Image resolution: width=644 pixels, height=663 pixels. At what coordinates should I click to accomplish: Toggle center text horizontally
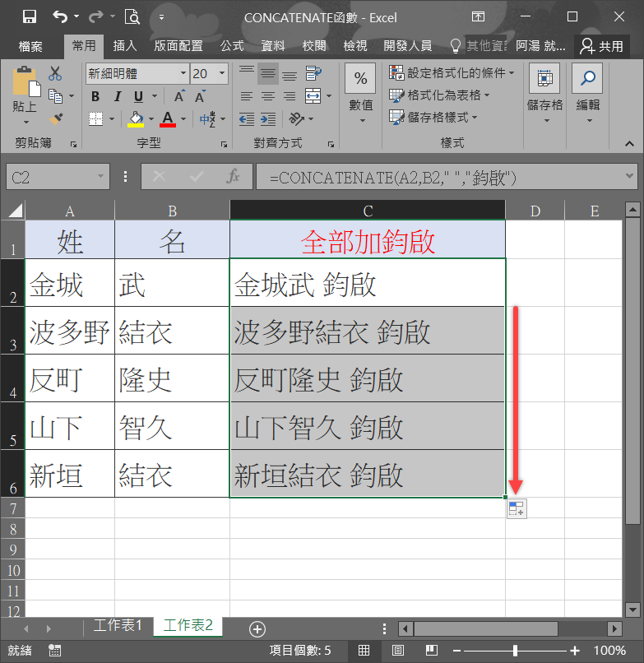point(267,96)
